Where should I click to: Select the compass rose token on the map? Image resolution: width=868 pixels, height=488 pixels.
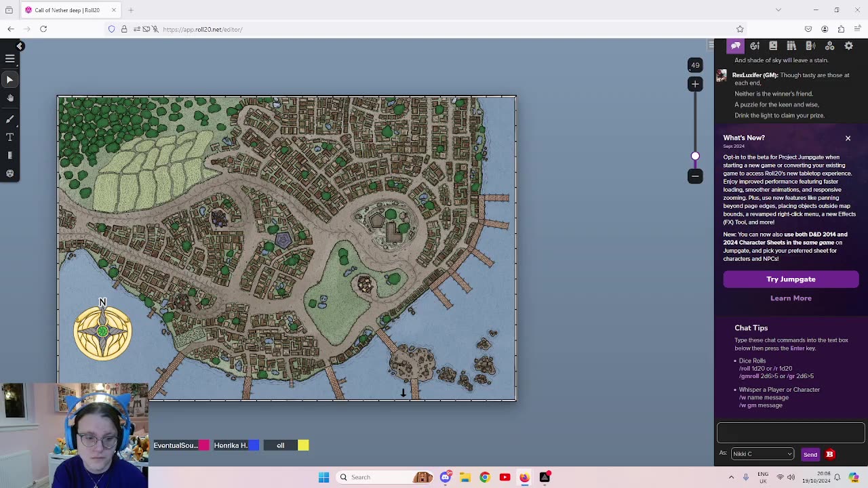[x=102, y=331]
